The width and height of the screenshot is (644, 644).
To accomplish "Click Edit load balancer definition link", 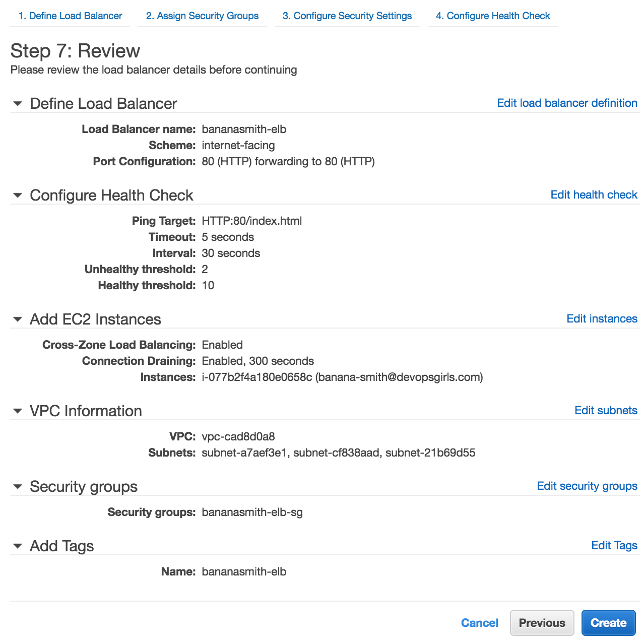I will click(x=567, y=103).
